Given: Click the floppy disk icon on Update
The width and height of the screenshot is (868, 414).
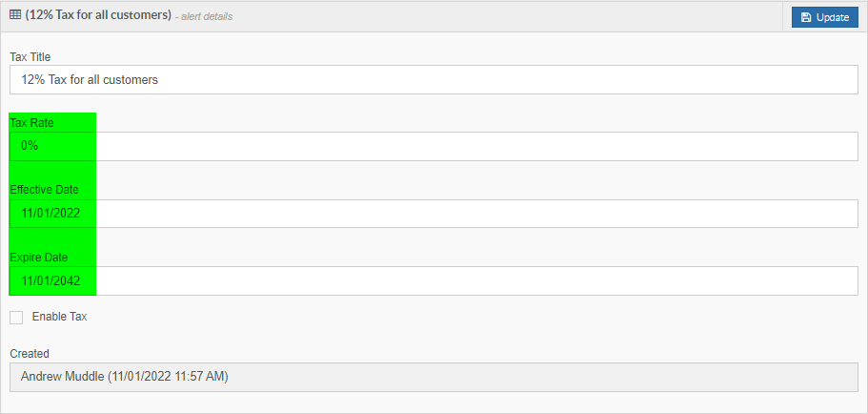Looking at the screenshot, I should point(806,17).
